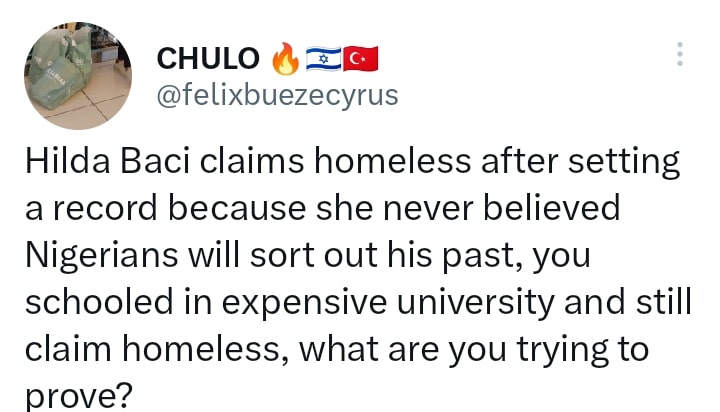The image size is (720, 412).
Task: Open CHULO's round profile picture
Action: tap(78, 76)
